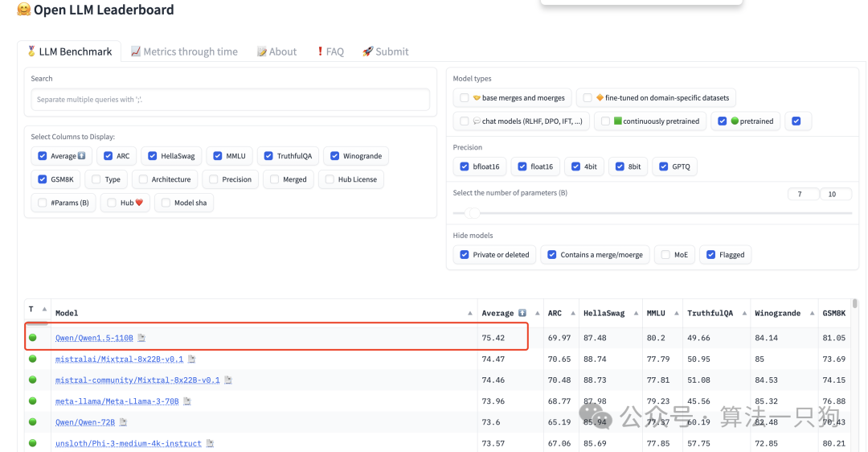Image resolution: width=868 pixels, height=452 pixels.
Task: Click the green pretrained dot in Qwen1.5-110B row
Action: [x=33, y=337]
